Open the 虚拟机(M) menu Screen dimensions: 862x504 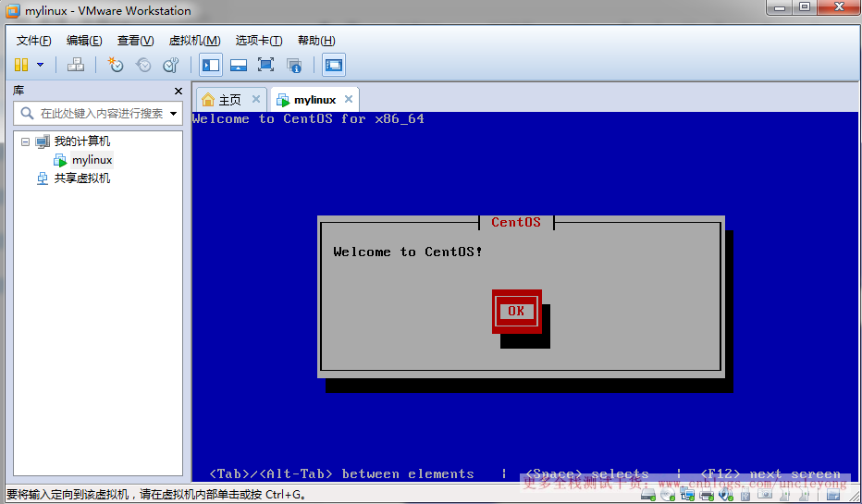tap(194, 41)
